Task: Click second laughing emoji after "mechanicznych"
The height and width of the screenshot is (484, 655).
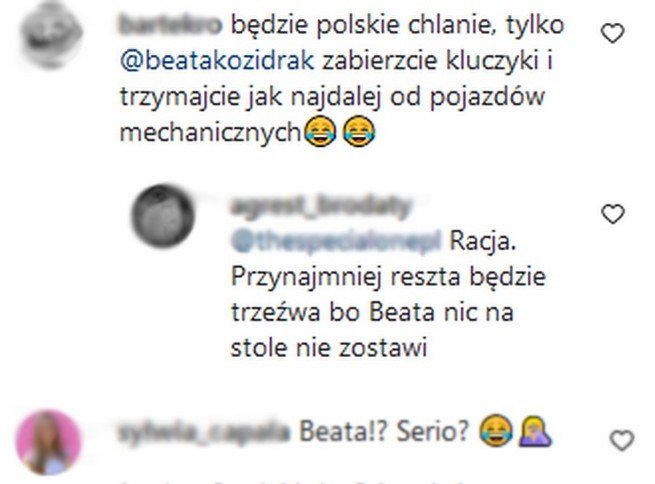Action: (359, 132)
